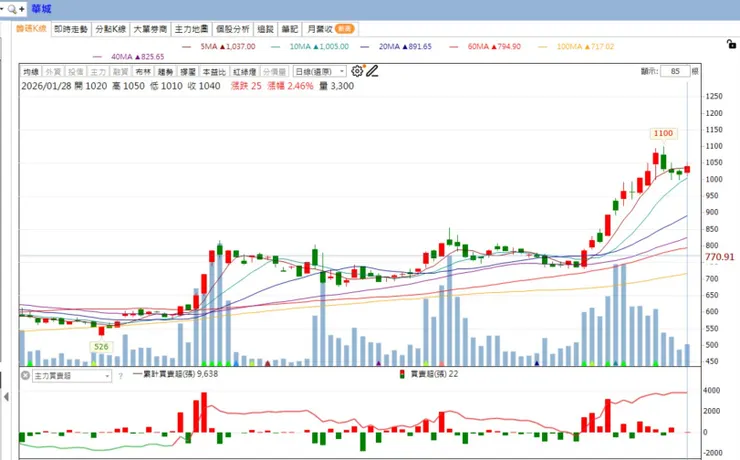Viewport: 740px width, 460px height.
Task: Switch to the 追蹤 tab
Action: point(265,29)
